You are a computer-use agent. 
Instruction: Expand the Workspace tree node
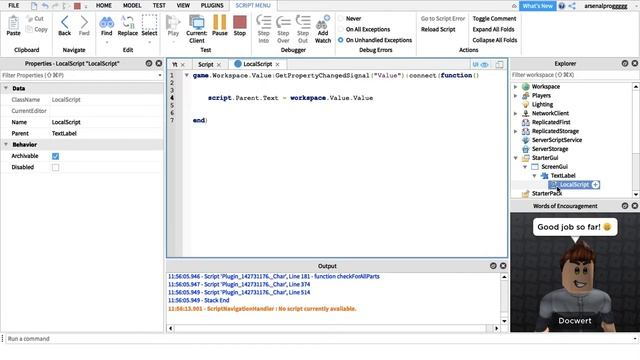[516, 87]
